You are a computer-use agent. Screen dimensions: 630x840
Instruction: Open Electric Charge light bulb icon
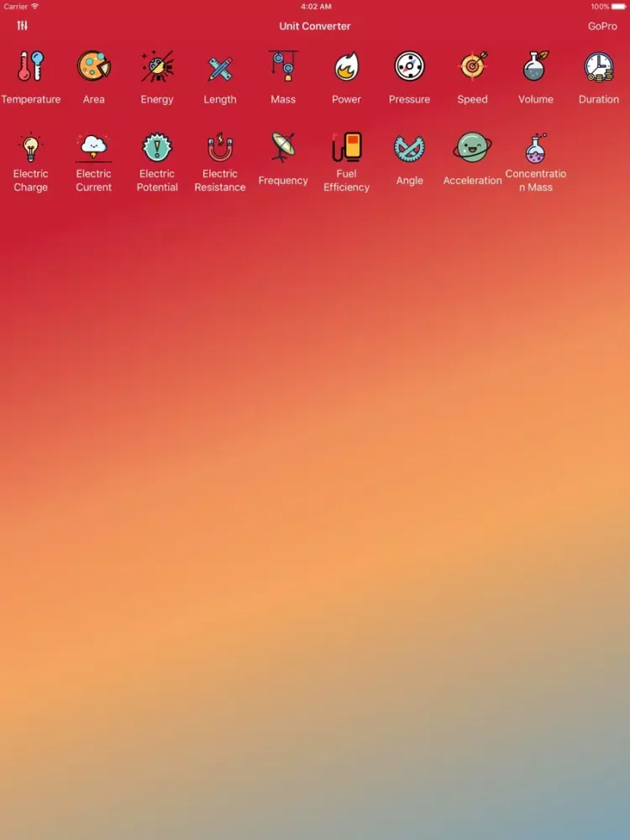coord(30,147)
